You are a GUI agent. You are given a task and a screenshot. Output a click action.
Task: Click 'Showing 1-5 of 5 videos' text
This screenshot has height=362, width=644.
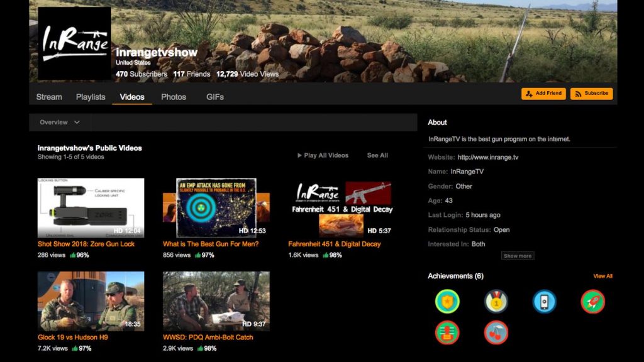click(70, 156)
